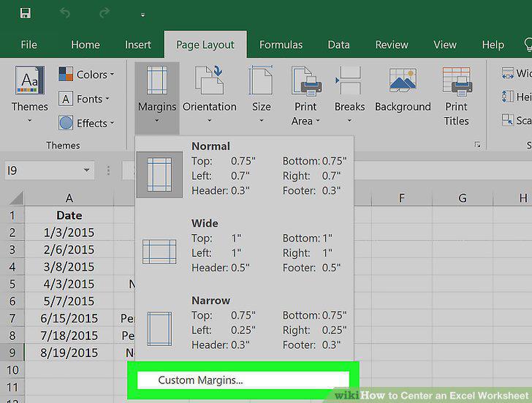Click the Print Area icon
This screenshot has width=532, height=403.
(x=306, y=80)
